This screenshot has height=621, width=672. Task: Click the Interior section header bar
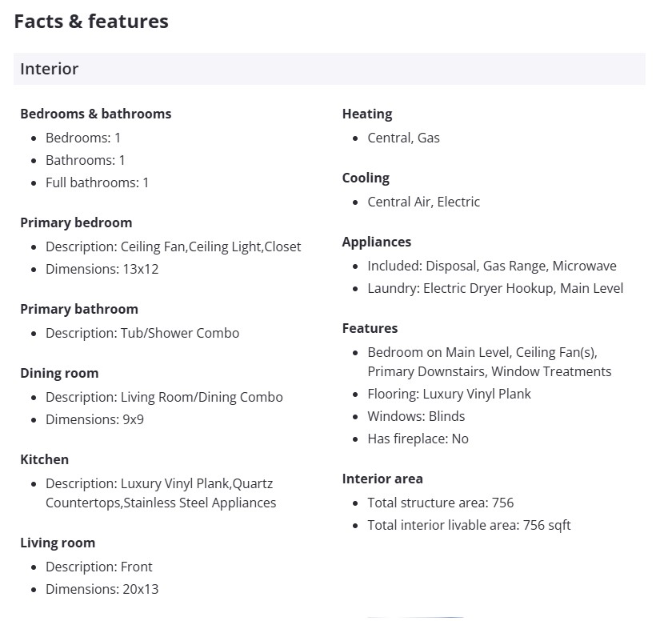tap(329, 69)
